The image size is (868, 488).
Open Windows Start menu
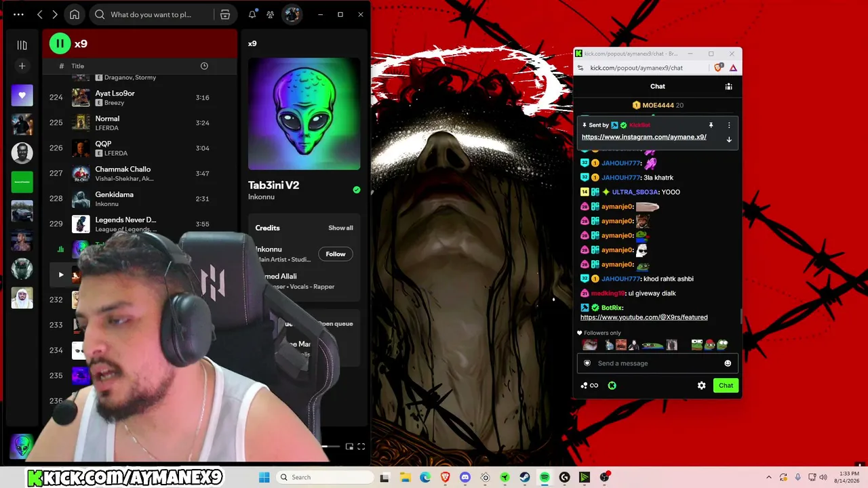[264, 477]
